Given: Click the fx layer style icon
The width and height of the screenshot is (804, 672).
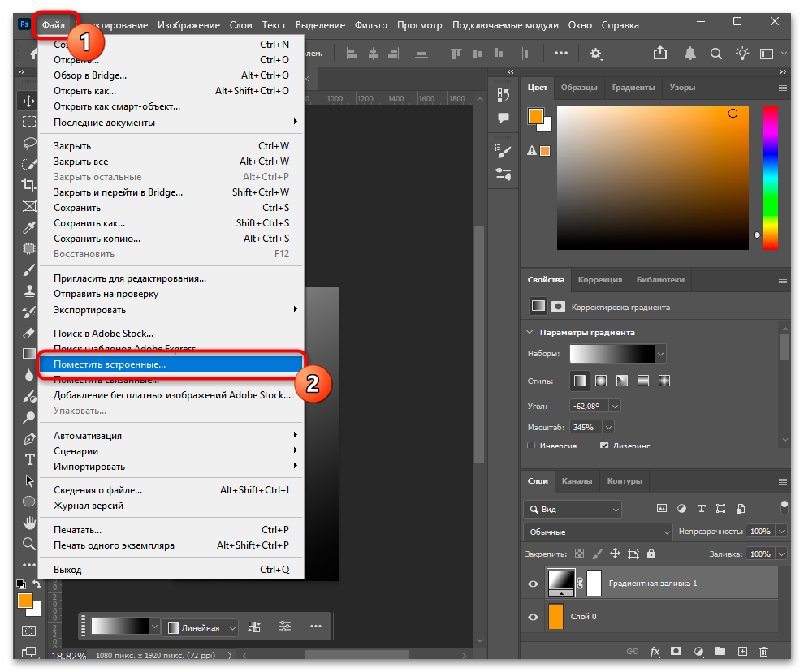Looking at the screenshot, I should click(655, 651).
